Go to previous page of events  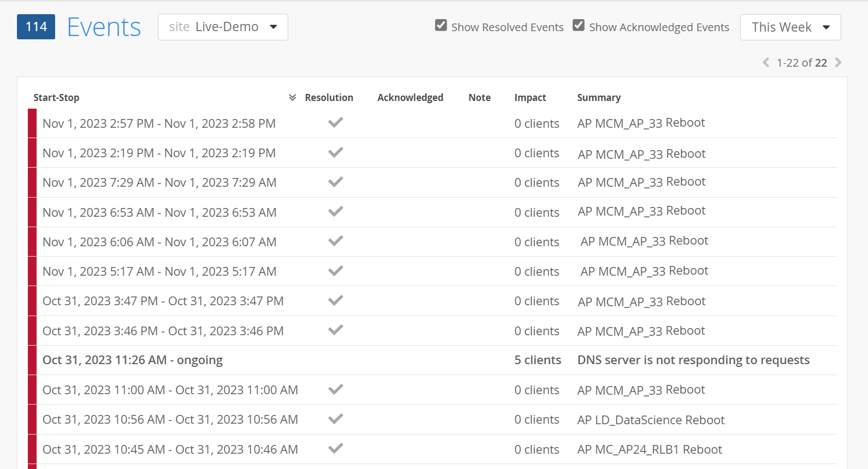pyautogui.click(x=766, y=63)
